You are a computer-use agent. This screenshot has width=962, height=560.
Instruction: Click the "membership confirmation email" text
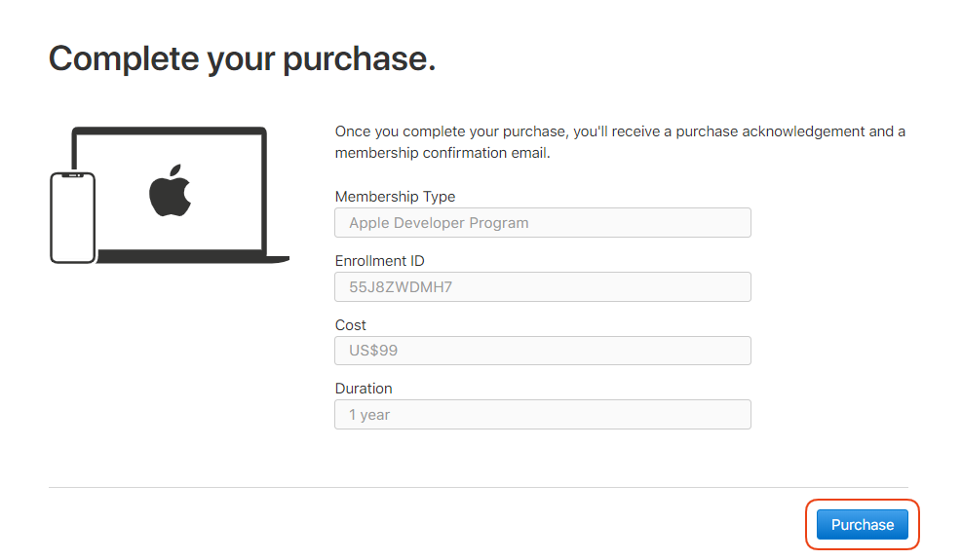coord(443,153)
